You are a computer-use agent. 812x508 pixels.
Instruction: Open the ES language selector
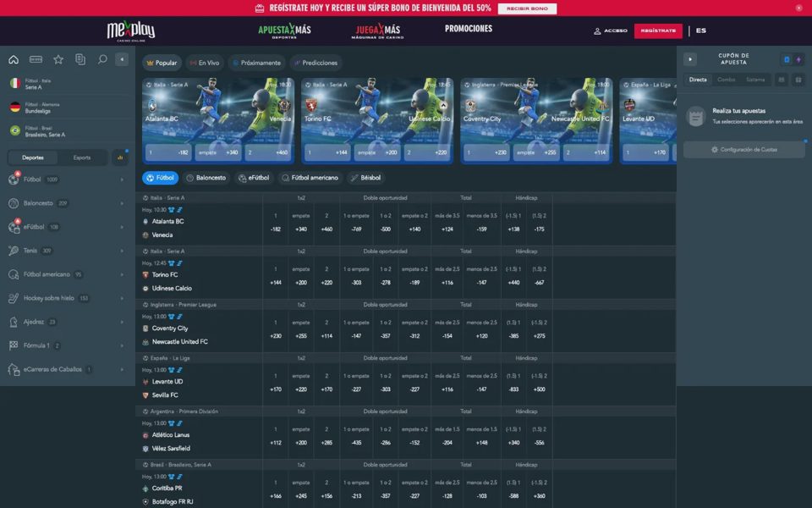point(700,30)
